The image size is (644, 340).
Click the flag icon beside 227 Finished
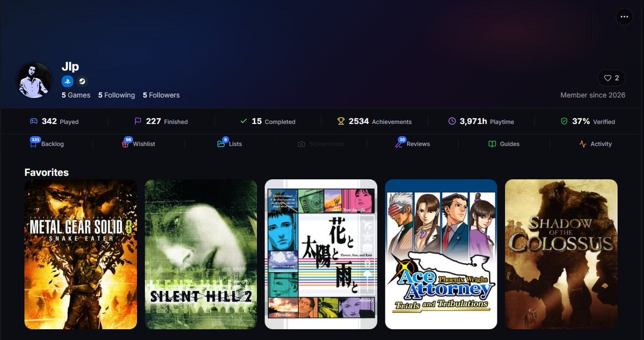tap(138, 121)
